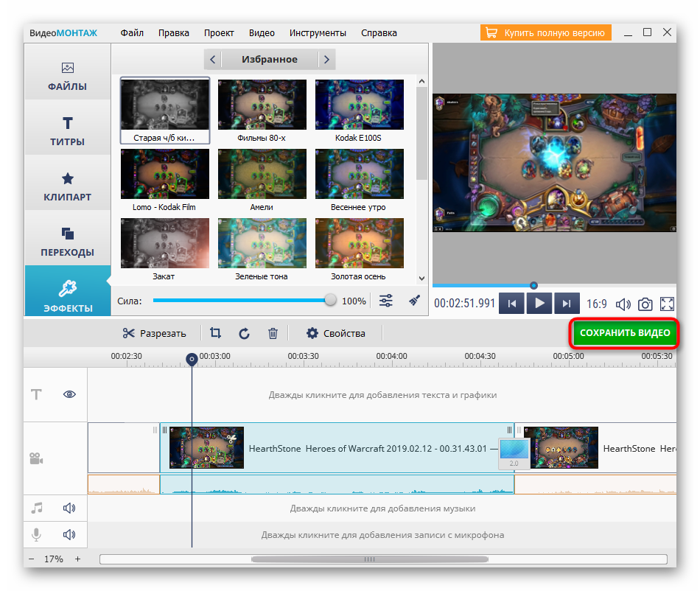The height and width of the screenshot is (591, 700).
Task: Click the СОХРАНИТЬ ВИДЕО button
Action: [625, 333]
